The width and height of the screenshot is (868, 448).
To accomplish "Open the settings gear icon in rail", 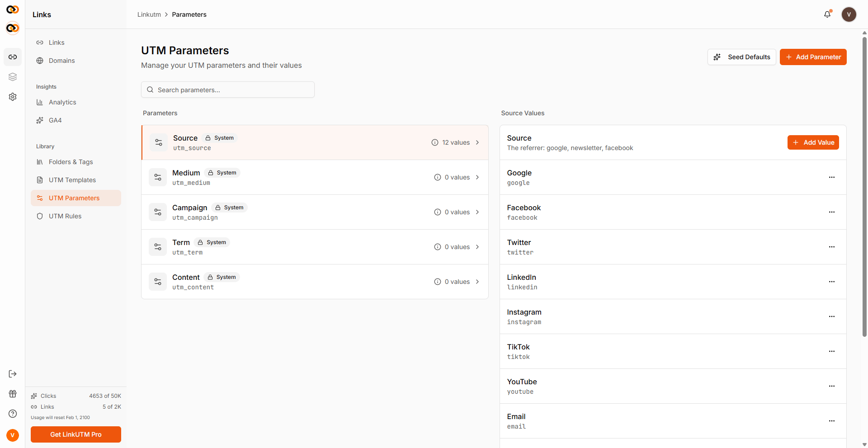I will (13, 97).
